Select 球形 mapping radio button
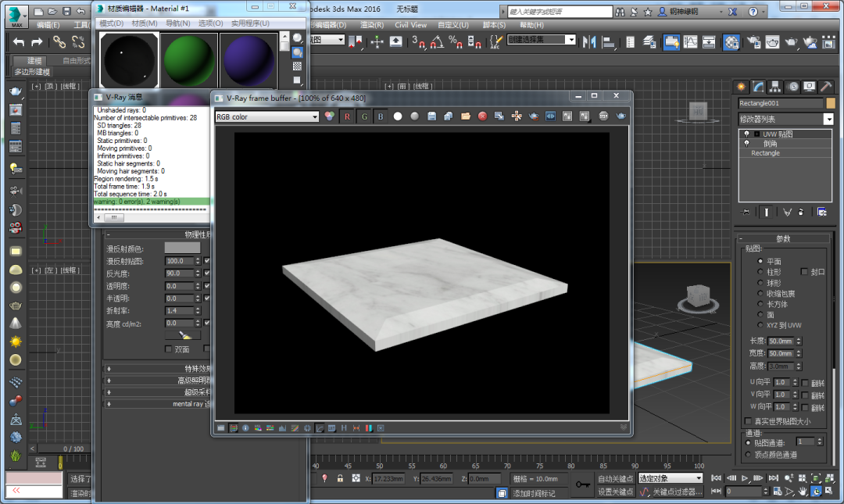The height and width of the screenshot is (504, 844). pyautogui.click(x=760, y=283)
